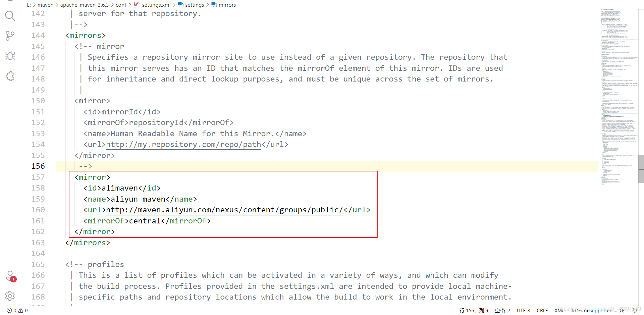Click 'alimaven' in the id element
Viewport: 644px width, 315px height.
tap(120, 188)
